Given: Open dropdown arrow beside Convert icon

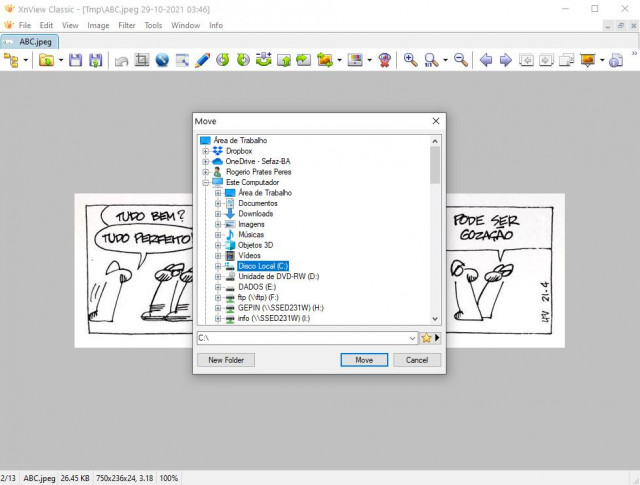Looking at the screenshot, I should (339, 60).
